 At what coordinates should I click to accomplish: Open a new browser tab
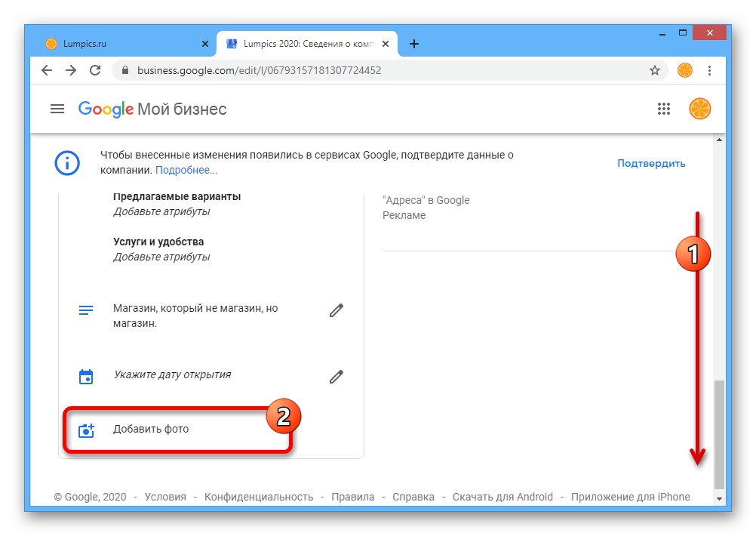click(414, 44)
